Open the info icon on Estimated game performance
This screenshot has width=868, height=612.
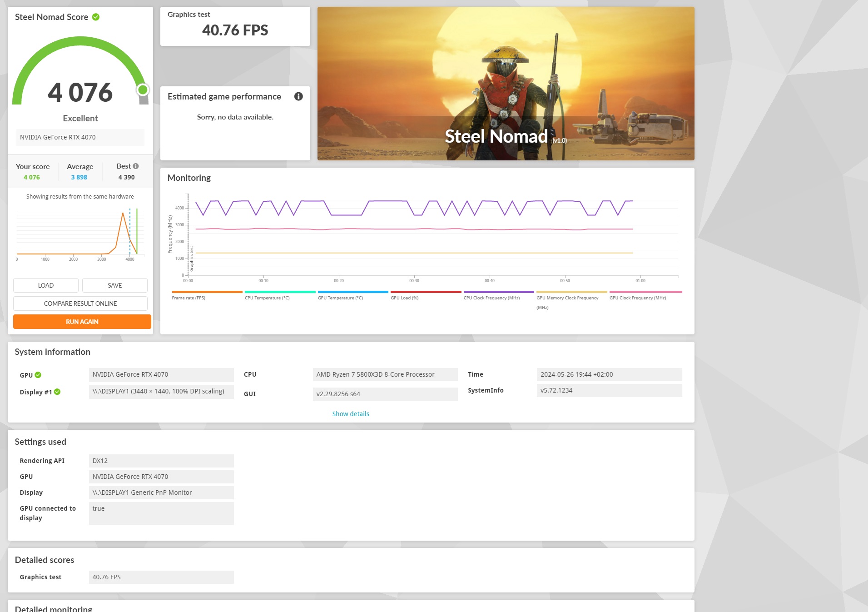coord(298,96)
